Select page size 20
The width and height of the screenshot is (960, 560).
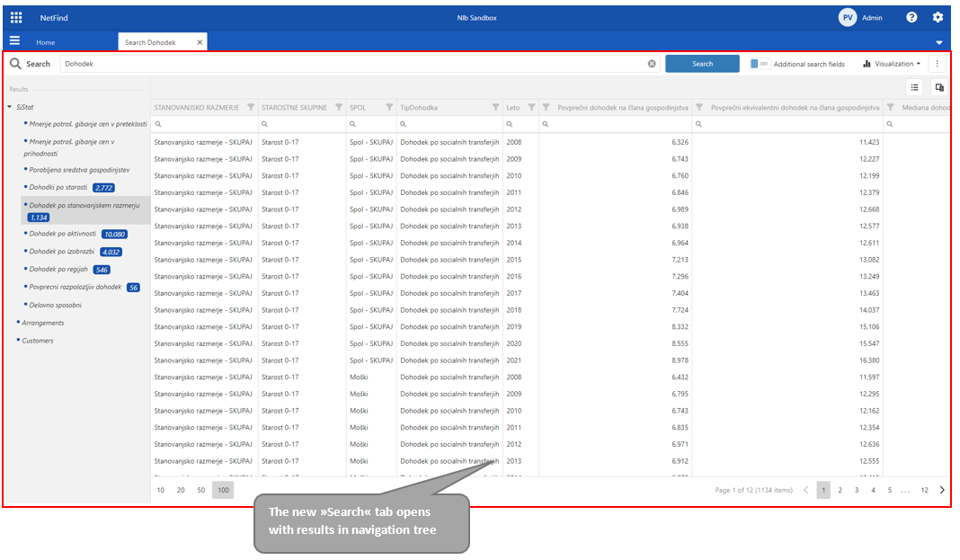click(x=181, y=490)
